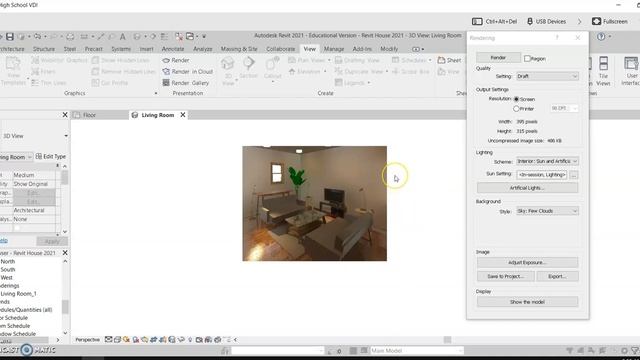
Task: Click the Project Browser vertical scrollbar thumb
Action: 65,307
